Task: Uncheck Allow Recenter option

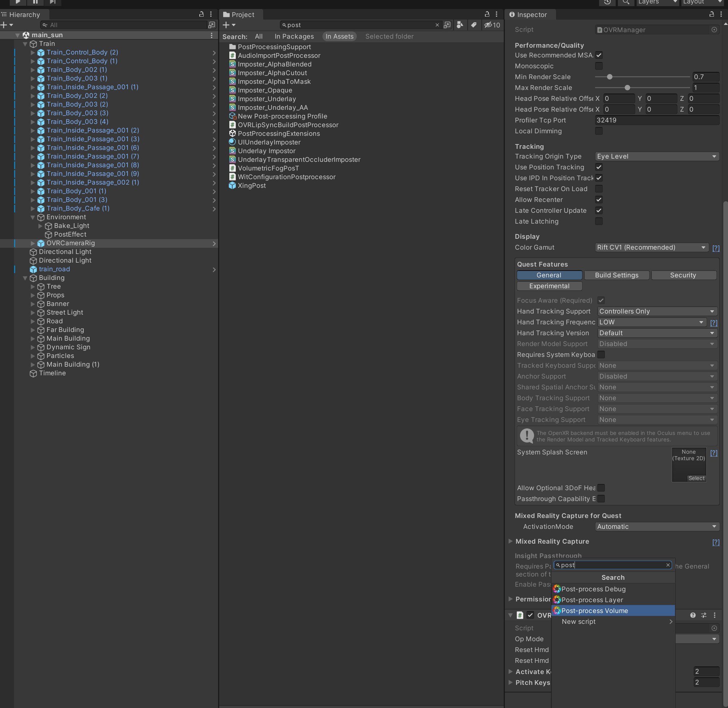Action: 599,200
